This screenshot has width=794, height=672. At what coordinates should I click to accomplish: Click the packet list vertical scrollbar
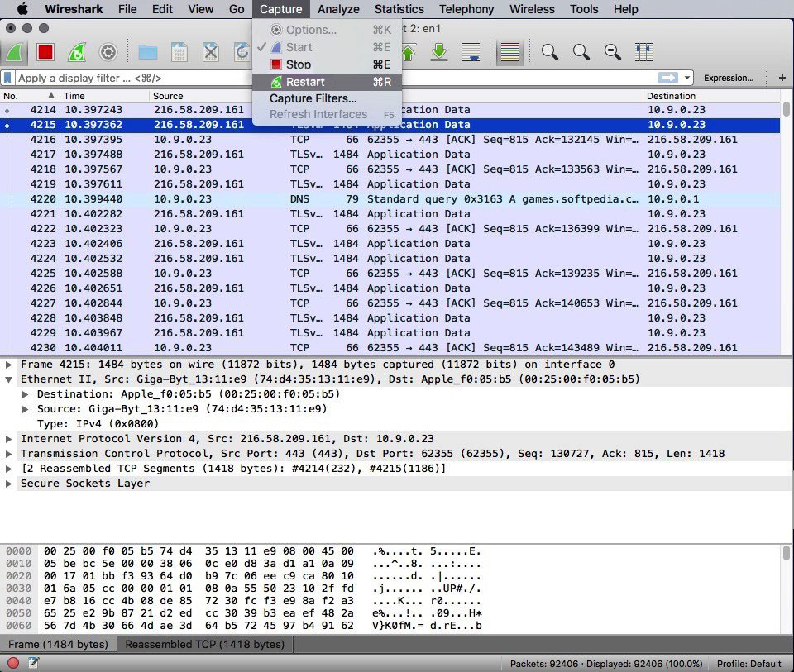[787, 109]
